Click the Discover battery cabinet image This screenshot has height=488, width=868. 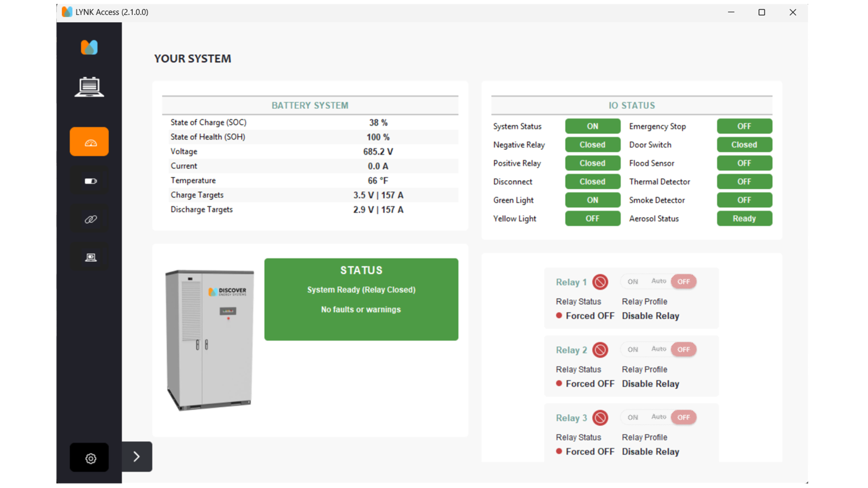[210, 339]
